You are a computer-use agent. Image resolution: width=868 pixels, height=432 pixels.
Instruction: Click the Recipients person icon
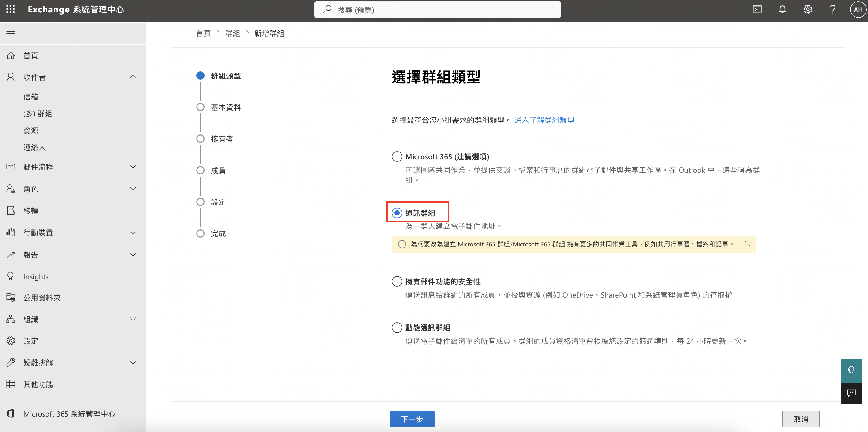coord(11,77)
